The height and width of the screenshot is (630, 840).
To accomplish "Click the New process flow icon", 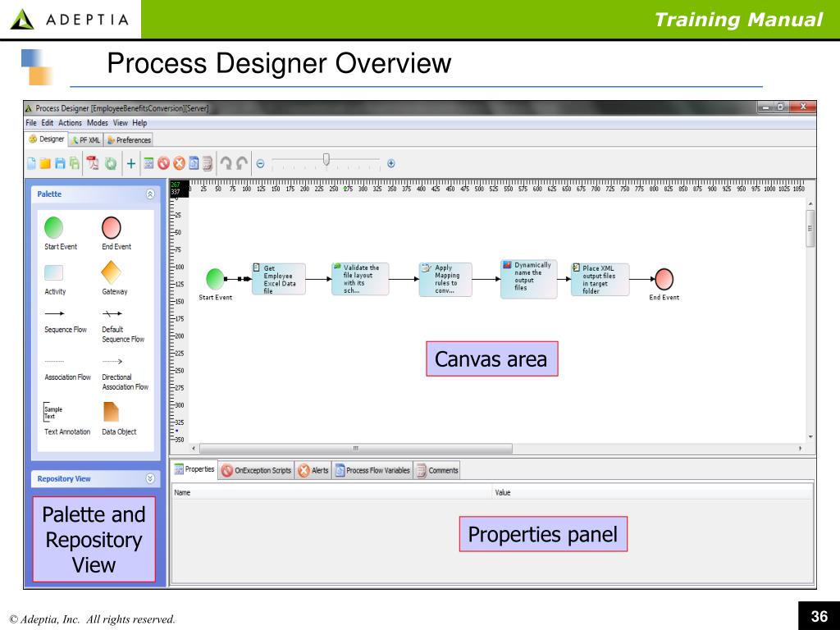I will 32,163.
